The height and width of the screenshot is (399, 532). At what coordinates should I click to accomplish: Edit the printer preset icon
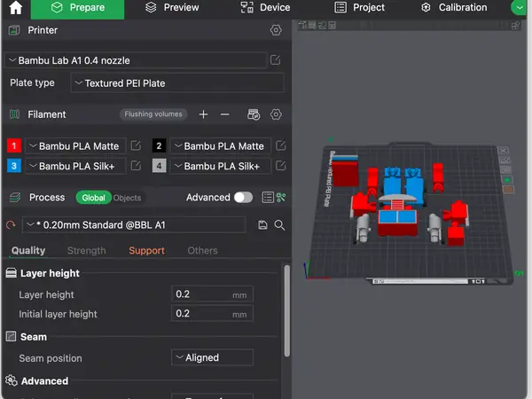click(x=275, y=60)
